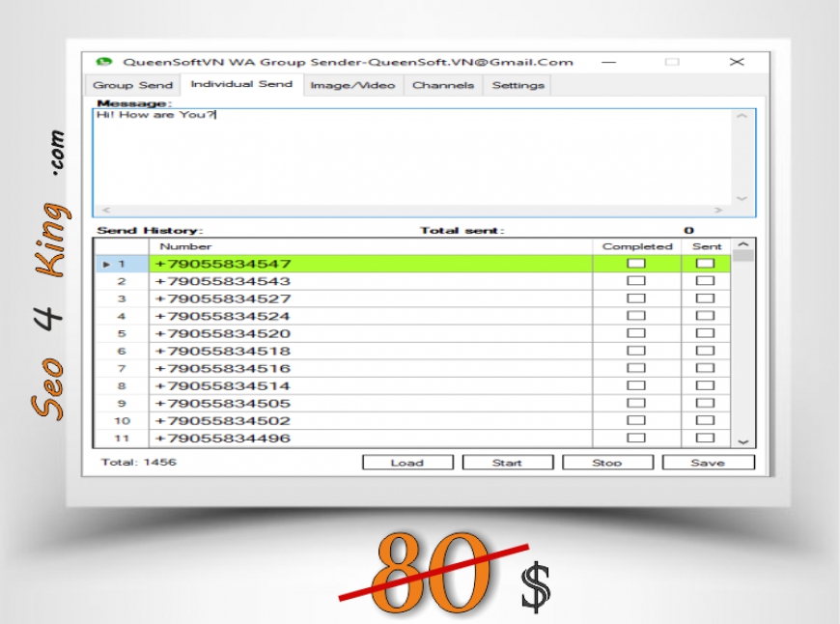Check Sent for +79055834543
Screen dimensions: 840x624
pyautogui.click(x=705, y=280)
